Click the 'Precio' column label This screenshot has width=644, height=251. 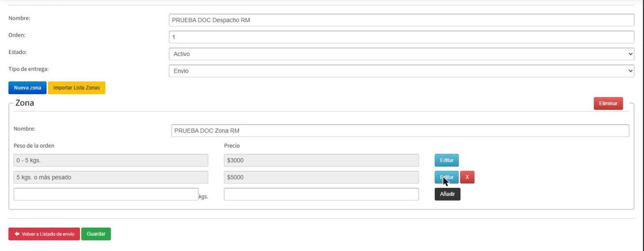tap(232, 145)
